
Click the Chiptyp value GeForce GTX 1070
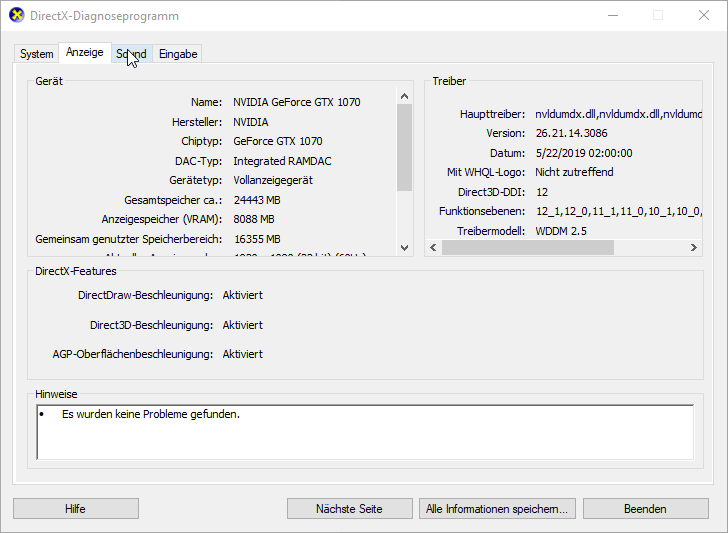click(x=278, y=141)
